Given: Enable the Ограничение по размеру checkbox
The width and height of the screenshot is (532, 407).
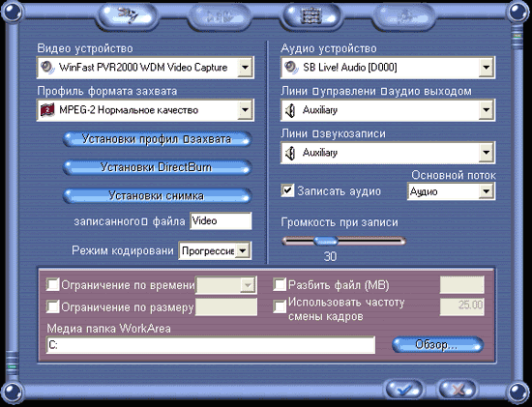Looking at the screenshot, I should (x=52, y=306).
